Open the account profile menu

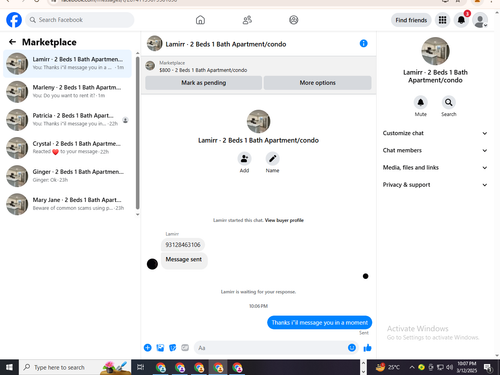pyautogui.click(x=480, y=20)
